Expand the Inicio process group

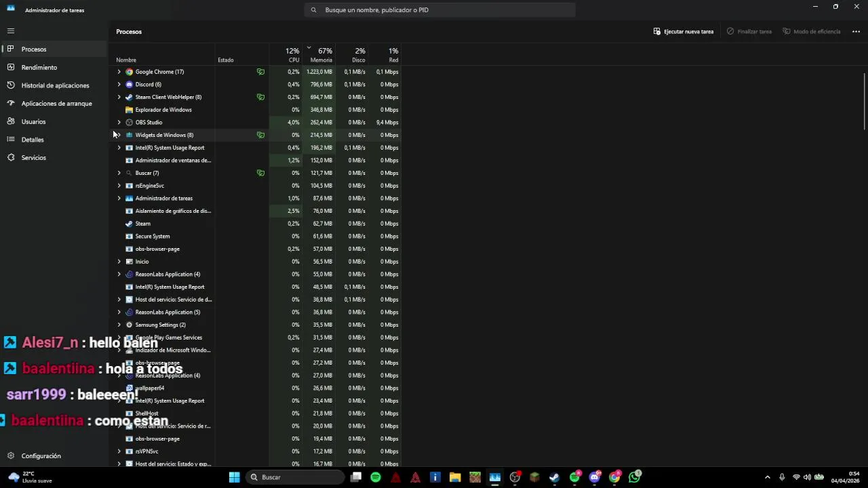pos(119,262)
